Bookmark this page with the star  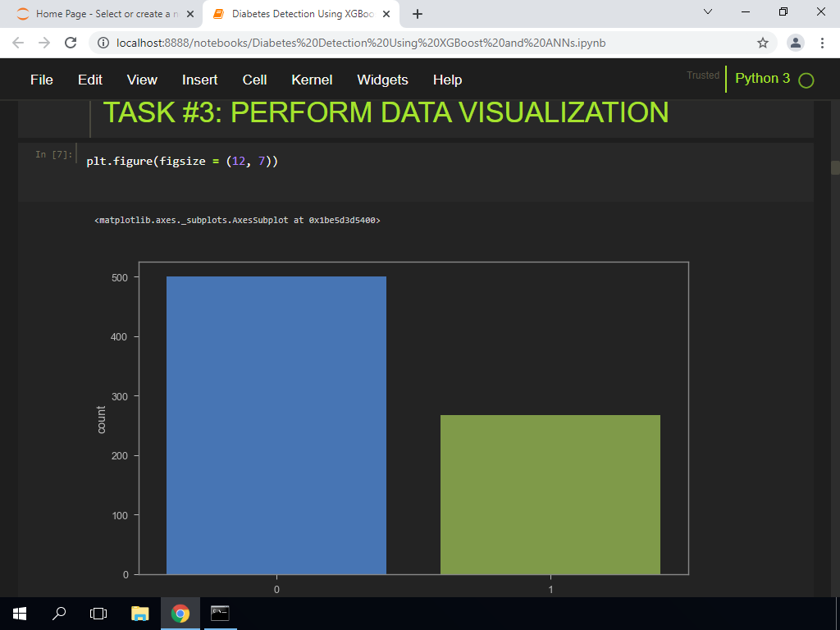763,43
